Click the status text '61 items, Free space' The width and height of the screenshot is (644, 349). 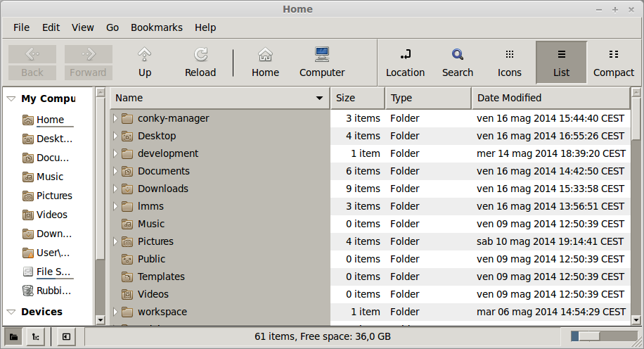coord(323,336)
